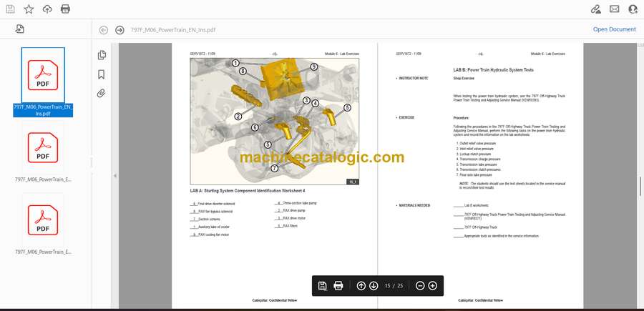Screen dimensions: 644x311
Task: Open the page thumbnails panel icon
Action: click(102, 55)
